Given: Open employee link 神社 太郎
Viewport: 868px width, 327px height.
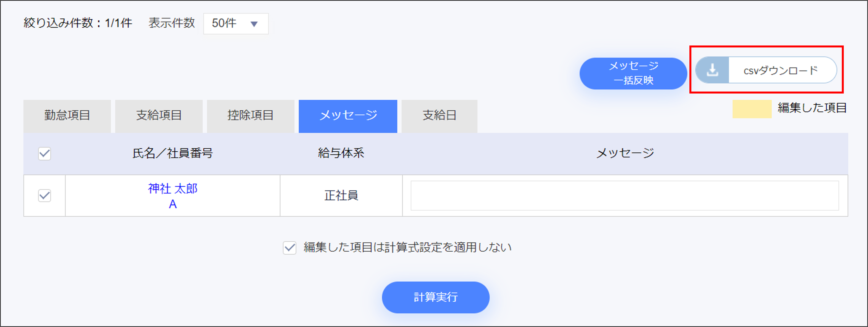Looking at the screenshot, I should tap(172, 189).
